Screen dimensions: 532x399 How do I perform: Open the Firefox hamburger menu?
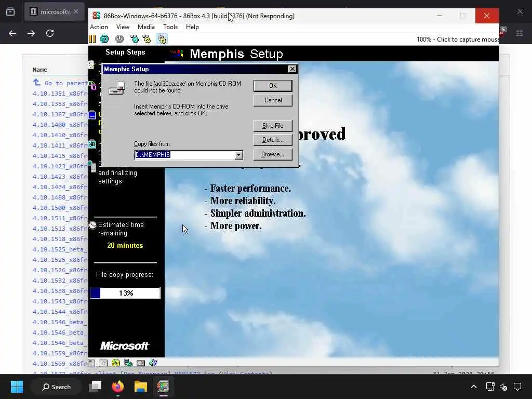pyautogui.click(x=520, y=33)
